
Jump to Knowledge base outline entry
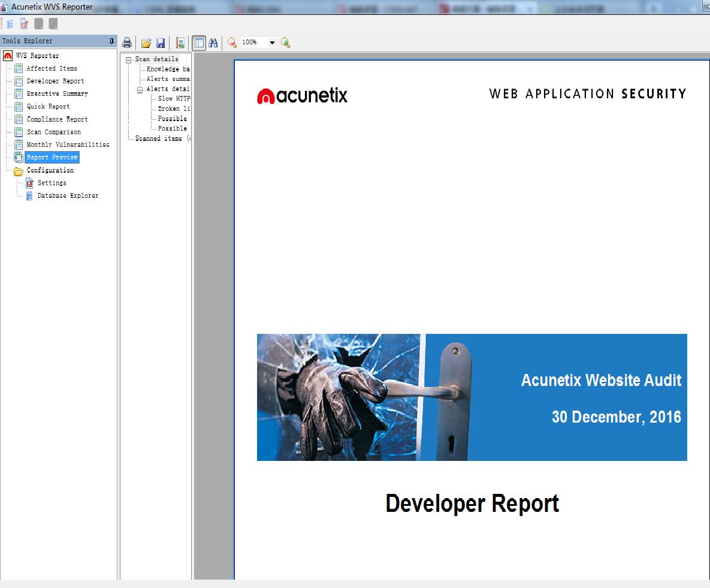coord(168,70)
